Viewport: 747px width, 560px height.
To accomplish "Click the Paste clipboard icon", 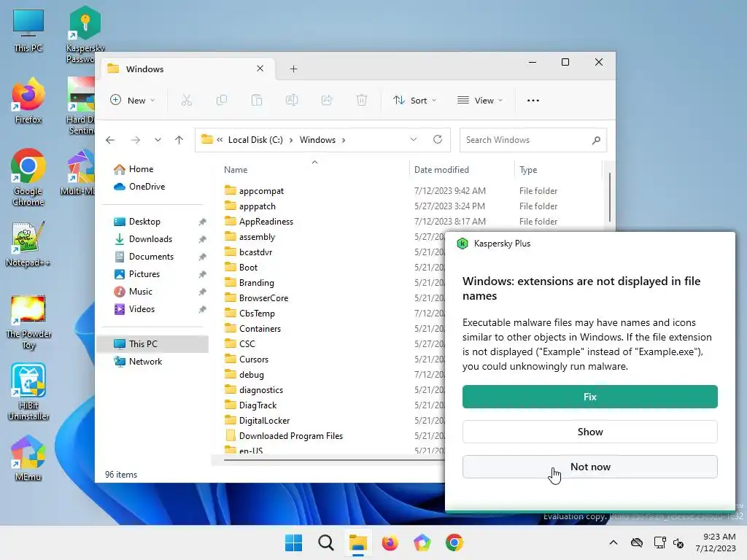I will tap(257, 100).
